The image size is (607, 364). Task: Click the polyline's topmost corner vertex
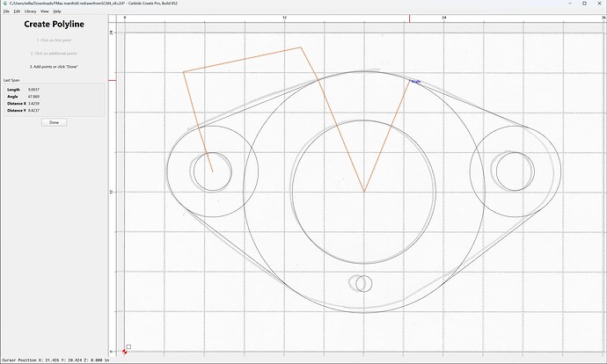click(x=300, y=47)
